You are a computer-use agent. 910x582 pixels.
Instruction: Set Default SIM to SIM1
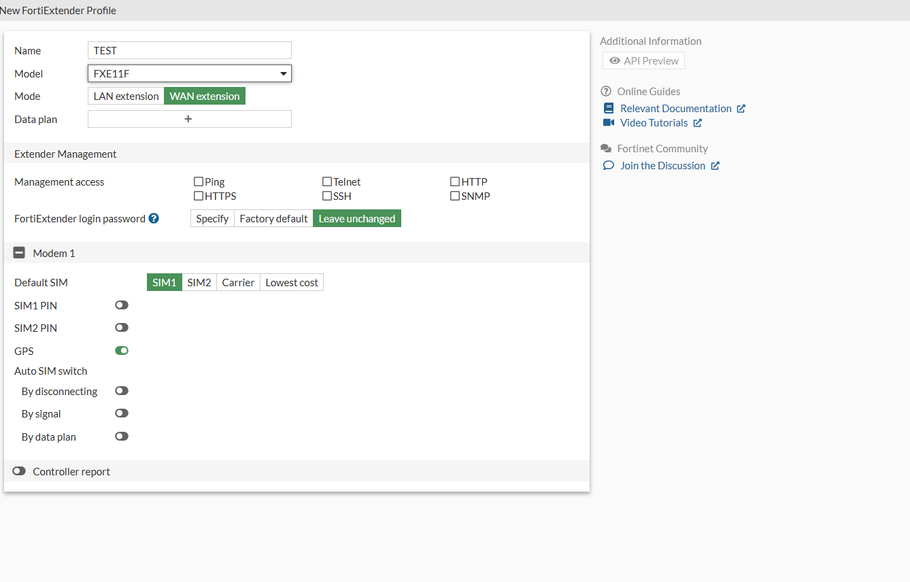[x=164, y=283]
